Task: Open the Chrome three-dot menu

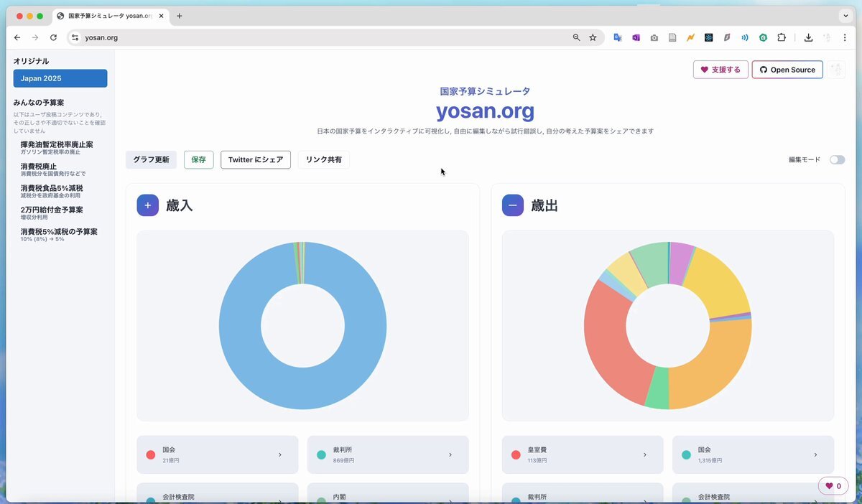Action: click(x=845, y=37)
